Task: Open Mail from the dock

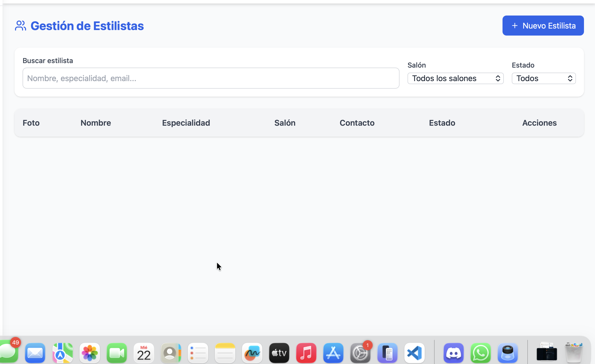Action: tap(35, 353)
